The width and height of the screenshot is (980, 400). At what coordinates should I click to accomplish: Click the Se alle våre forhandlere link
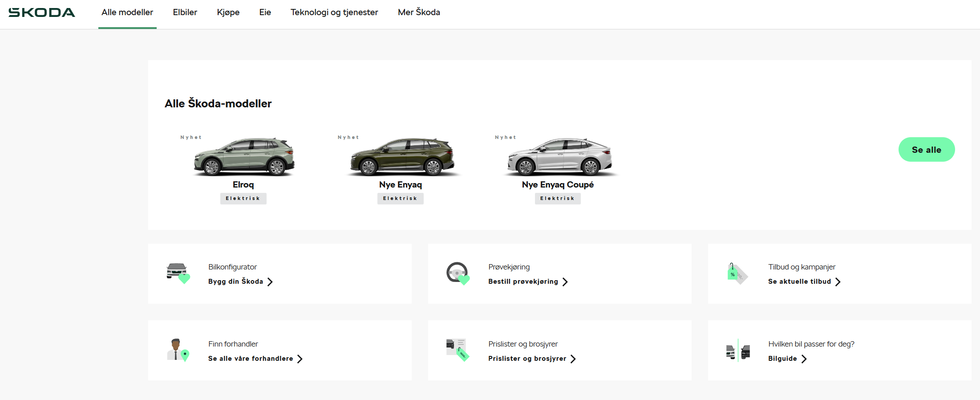point(251,359)
